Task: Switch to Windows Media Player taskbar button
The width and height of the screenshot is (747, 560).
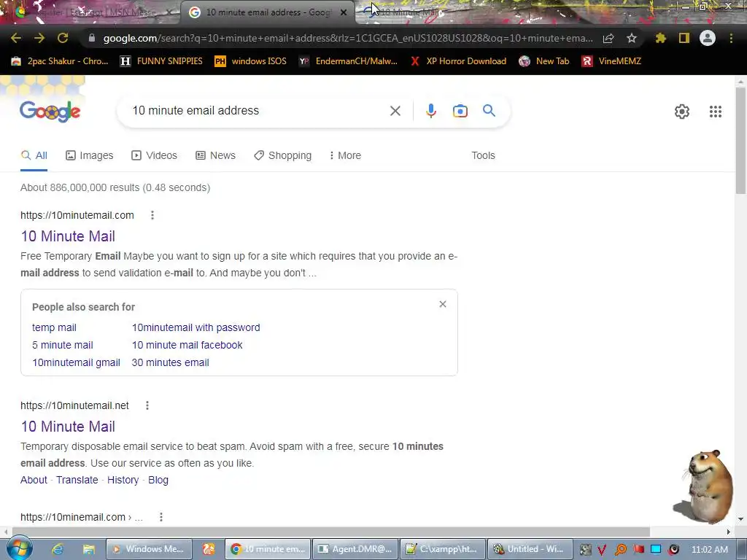Action: pyautogui.click(x=149, y=549)
